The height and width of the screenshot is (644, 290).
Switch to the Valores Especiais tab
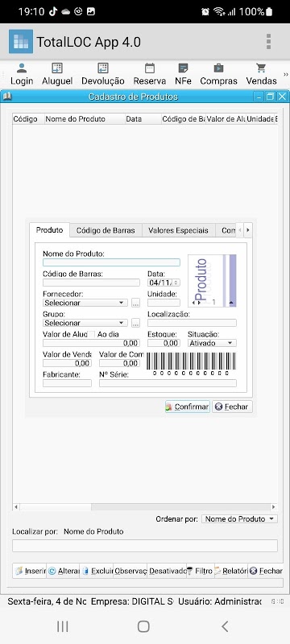[x=178, y=230]
